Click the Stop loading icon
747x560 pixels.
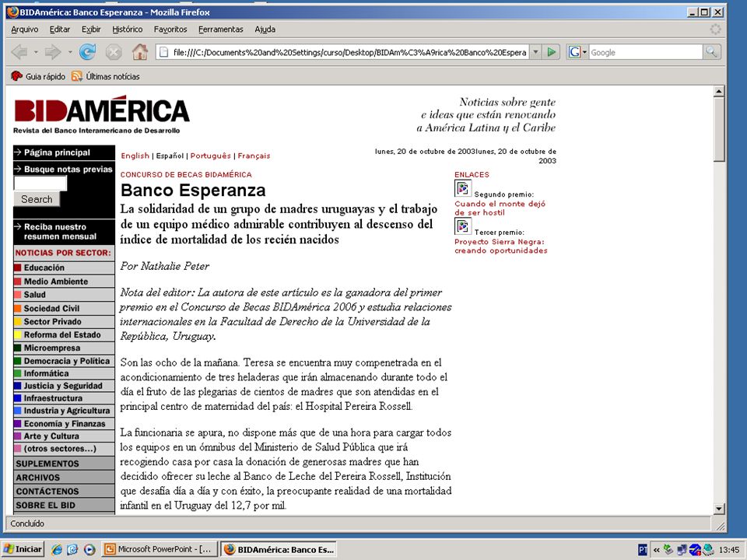coord(114,52)
